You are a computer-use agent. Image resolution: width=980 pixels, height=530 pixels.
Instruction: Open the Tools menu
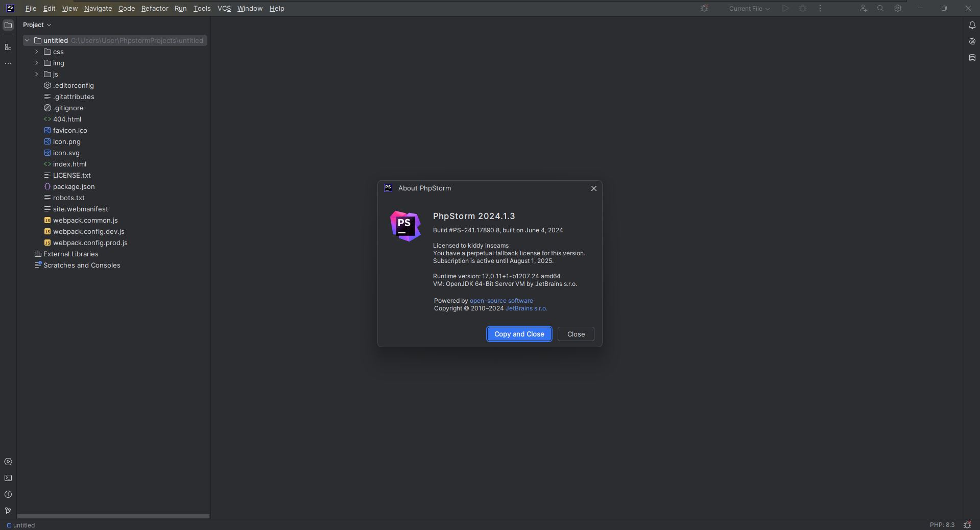tap(202, 8)
